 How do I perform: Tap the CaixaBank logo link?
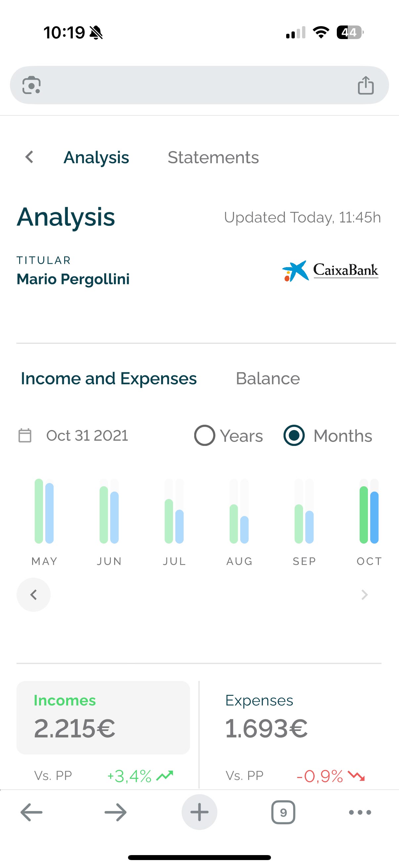[x=330, y=270]
